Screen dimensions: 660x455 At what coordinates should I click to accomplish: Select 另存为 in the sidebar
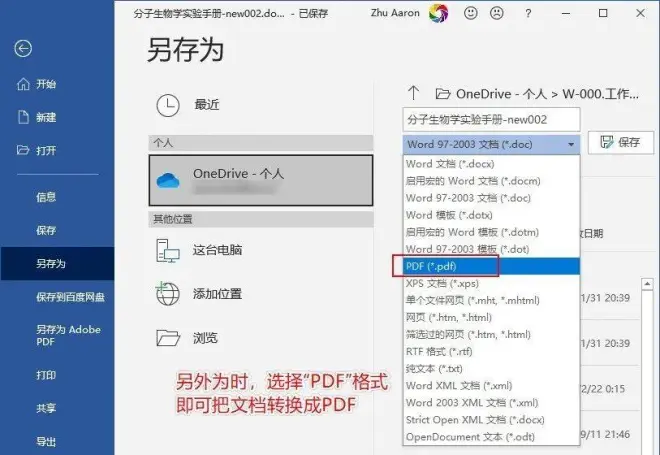57,263
